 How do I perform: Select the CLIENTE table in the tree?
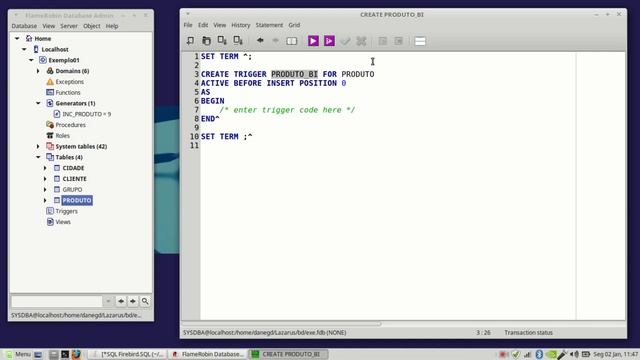(x=74, y=179)
